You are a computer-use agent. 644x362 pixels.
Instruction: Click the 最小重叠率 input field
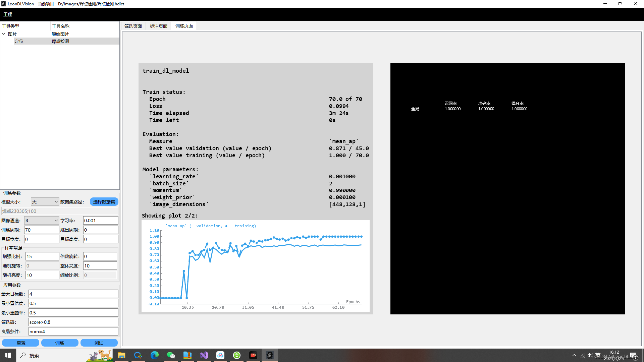point(73,313)
